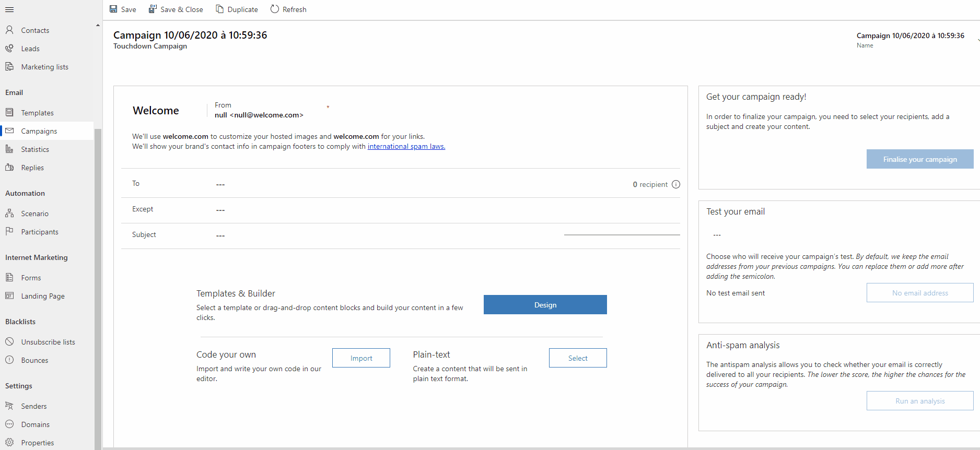
Task: Click the Plain-text Select button
Action: [x=578, y=358]
